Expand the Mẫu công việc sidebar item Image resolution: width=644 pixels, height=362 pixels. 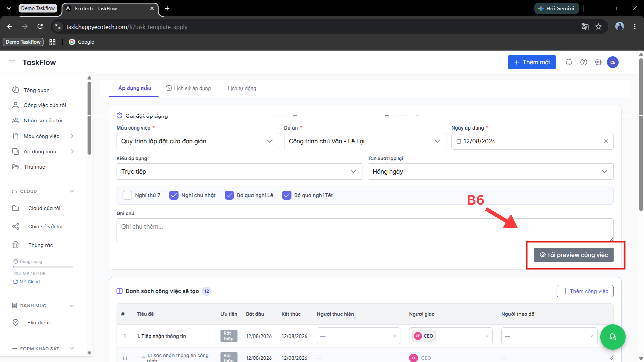coord(72,136)
